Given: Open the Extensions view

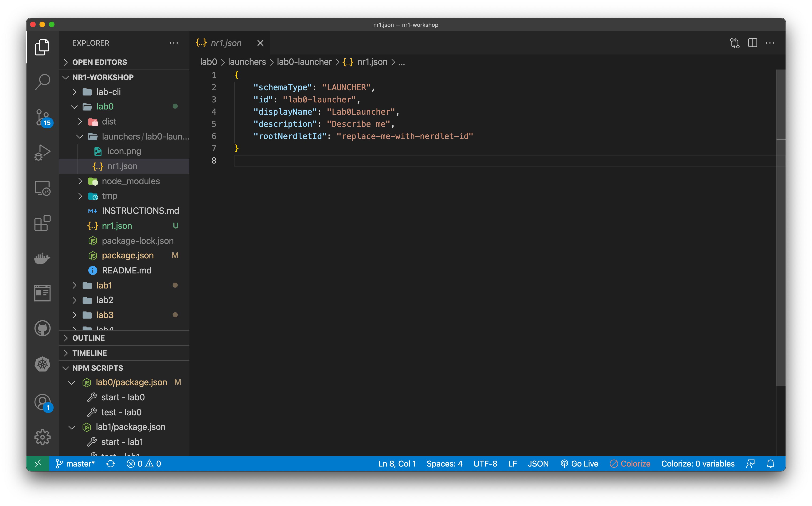Looking at the screenshot, I should click(x=43, y=223).
